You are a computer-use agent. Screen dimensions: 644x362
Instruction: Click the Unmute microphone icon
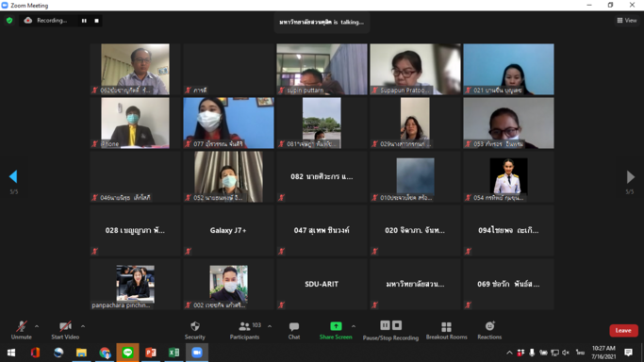point(22,327)
